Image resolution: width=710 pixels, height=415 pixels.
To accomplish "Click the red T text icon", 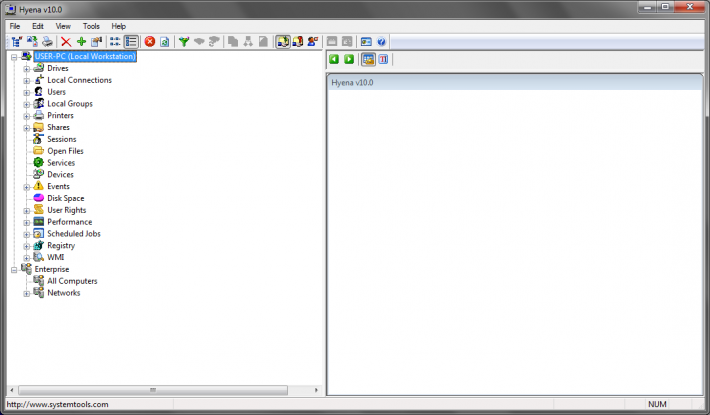I will point(383,59).
